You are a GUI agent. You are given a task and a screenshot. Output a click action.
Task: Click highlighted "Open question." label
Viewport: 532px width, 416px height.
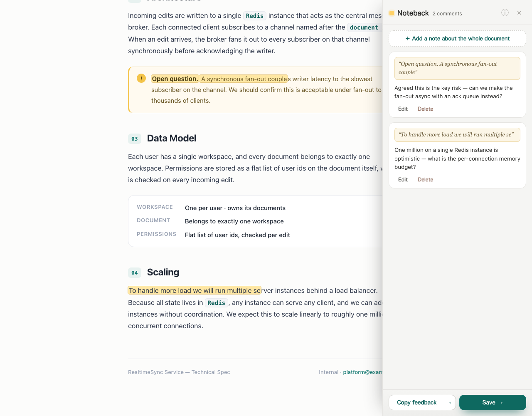pos(175,79)
